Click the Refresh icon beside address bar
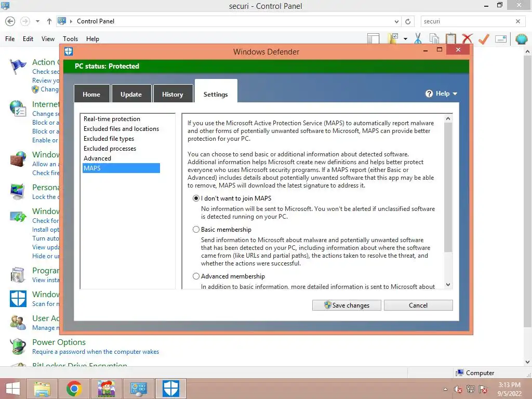This screenshot has height=399, width=532. (x=408, y=21)
